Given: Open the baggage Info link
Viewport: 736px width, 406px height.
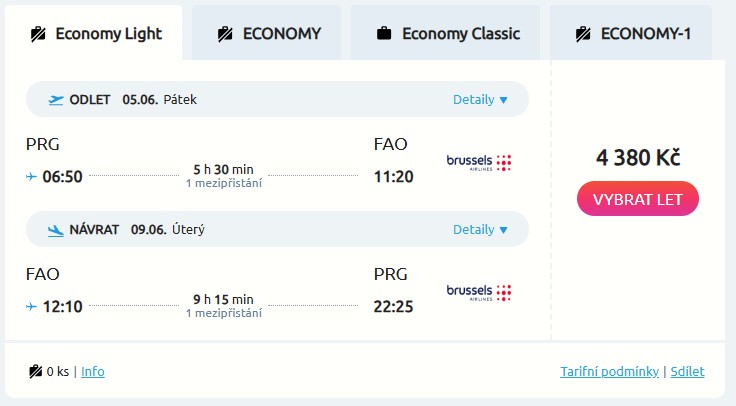Looking at the screenshot, I should click(92, 372).
